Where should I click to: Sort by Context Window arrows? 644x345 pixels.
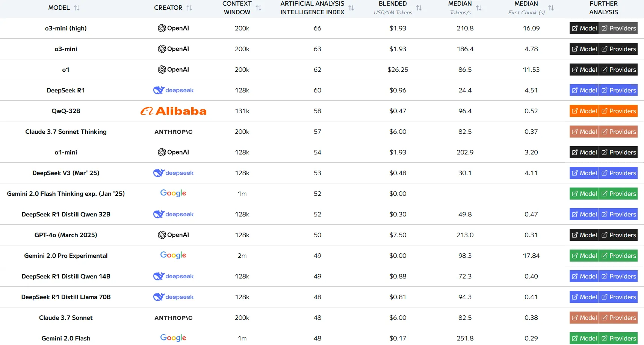259,8
